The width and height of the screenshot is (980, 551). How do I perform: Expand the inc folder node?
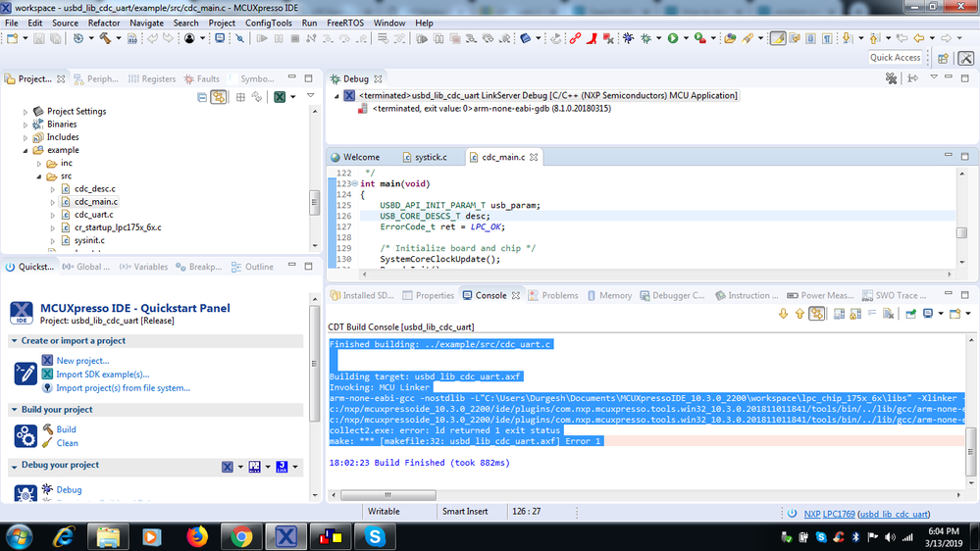tap(39, 164)
